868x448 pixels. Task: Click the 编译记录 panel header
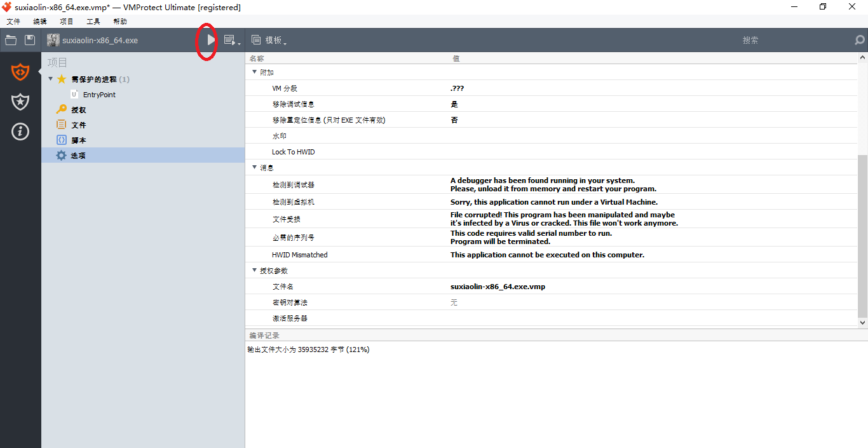(x=264, y=335)
